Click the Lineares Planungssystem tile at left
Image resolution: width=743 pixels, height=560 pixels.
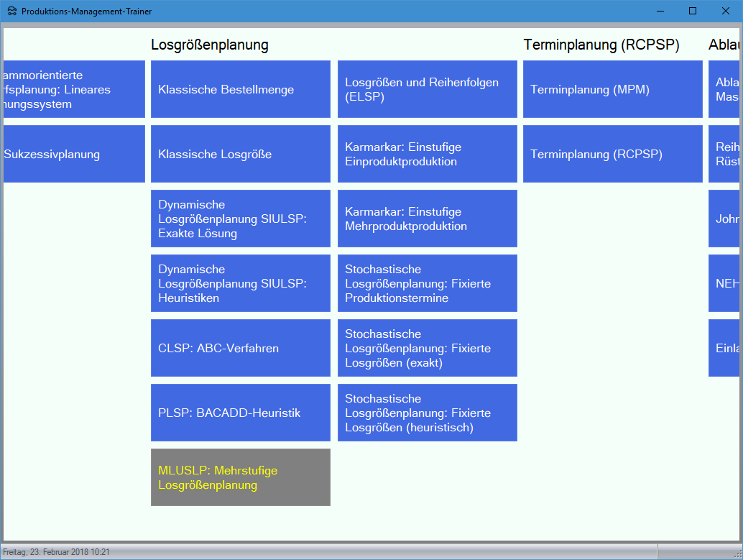[x=74, y=89]
